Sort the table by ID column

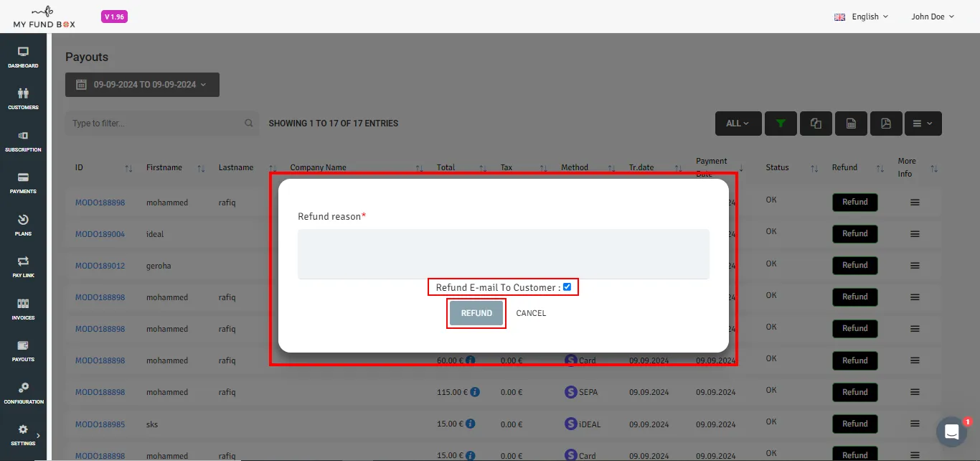click(128, 168)
